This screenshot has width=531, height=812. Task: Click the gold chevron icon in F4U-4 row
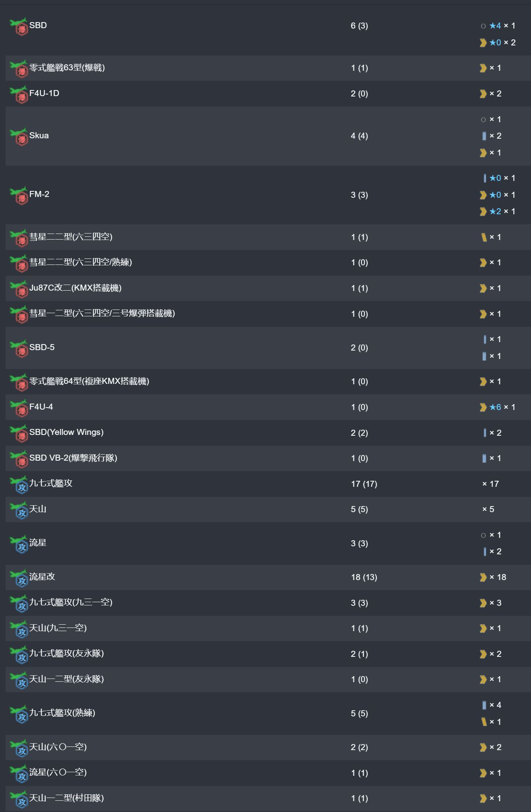pos(483,407)
